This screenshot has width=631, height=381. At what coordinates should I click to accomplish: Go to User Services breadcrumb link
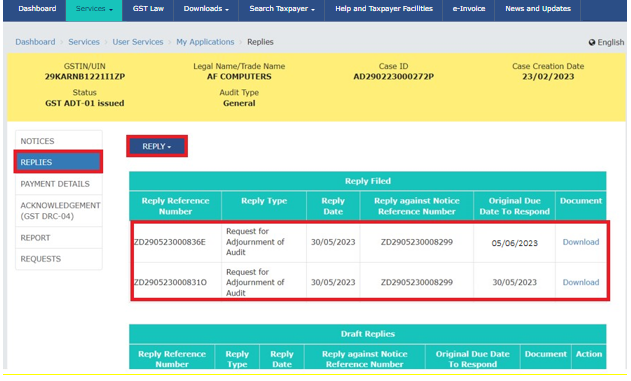[138, 42]
